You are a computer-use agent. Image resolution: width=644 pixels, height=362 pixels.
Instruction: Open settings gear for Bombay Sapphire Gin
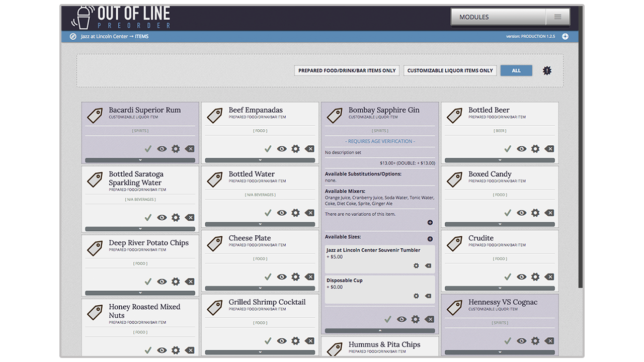tap(415, 319)
